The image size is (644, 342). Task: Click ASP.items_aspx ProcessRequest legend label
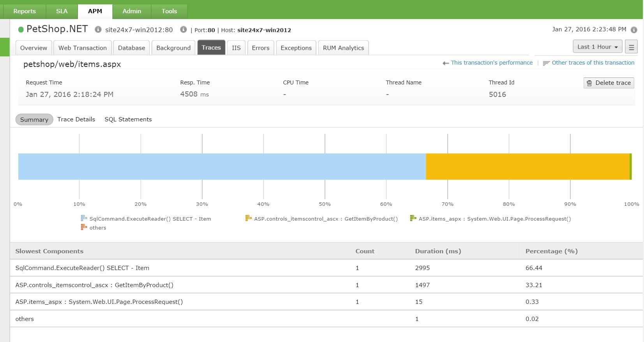coord(495,219)
